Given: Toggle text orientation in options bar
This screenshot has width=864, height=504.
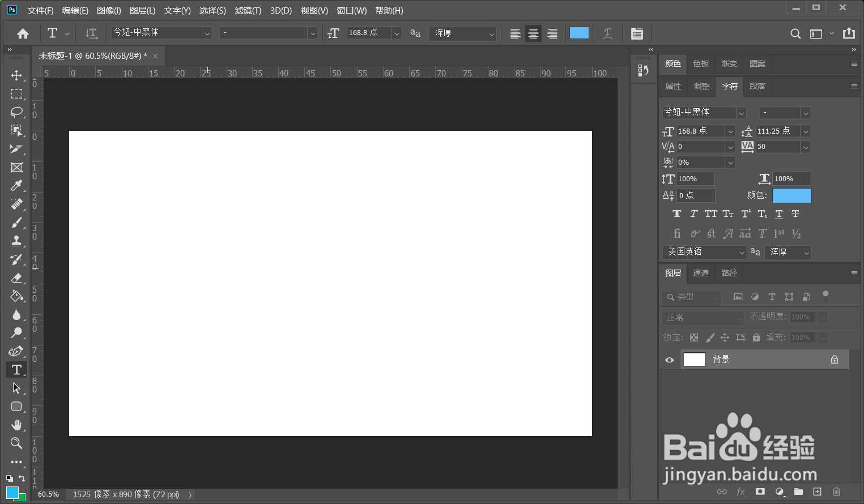Looking at the screenshot, I should [x=91, y=33].
